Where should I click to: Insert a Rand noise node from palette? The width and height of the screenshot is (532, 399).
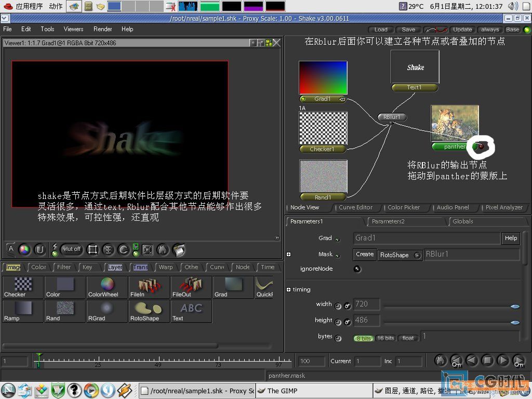coord(65,311)
